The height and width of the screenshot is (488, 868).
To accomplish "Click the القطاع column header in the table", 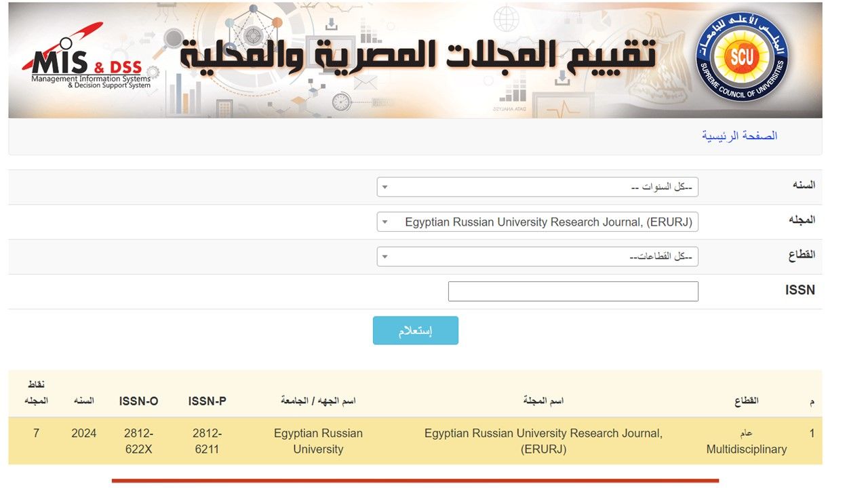I will point(746,401).
